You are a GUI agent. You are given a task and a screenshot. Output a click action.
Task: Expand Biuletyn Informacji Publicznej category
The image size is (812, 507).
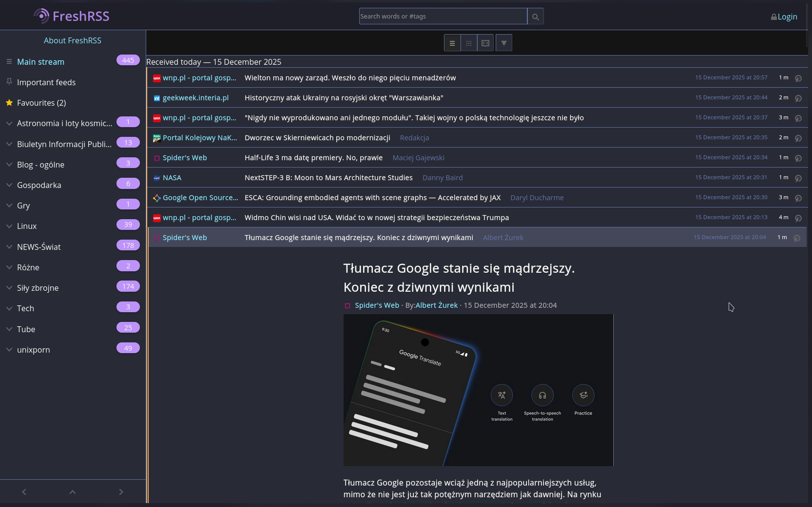pos(9,144)
